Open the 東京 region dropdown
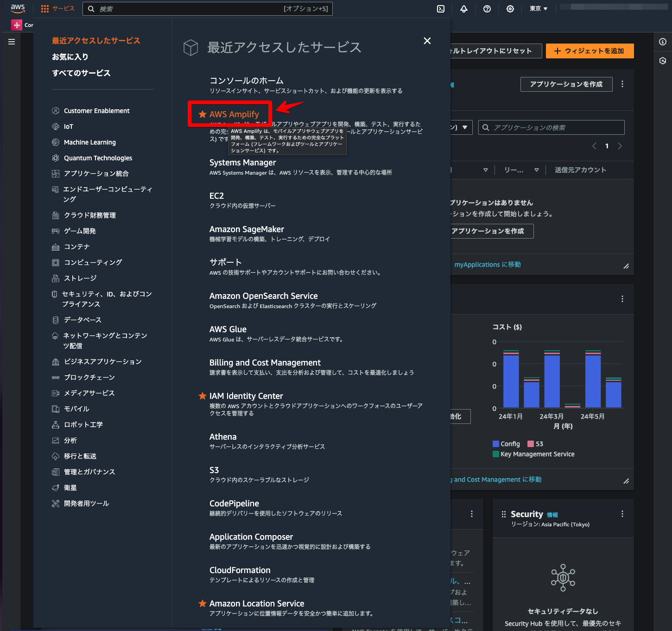 (539, 9)
